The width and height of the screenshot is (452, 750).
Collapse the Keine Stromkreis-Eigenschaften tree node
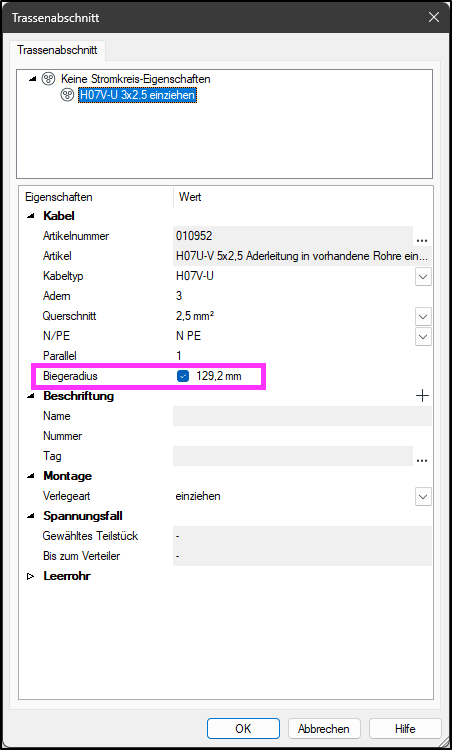[32, 78]
